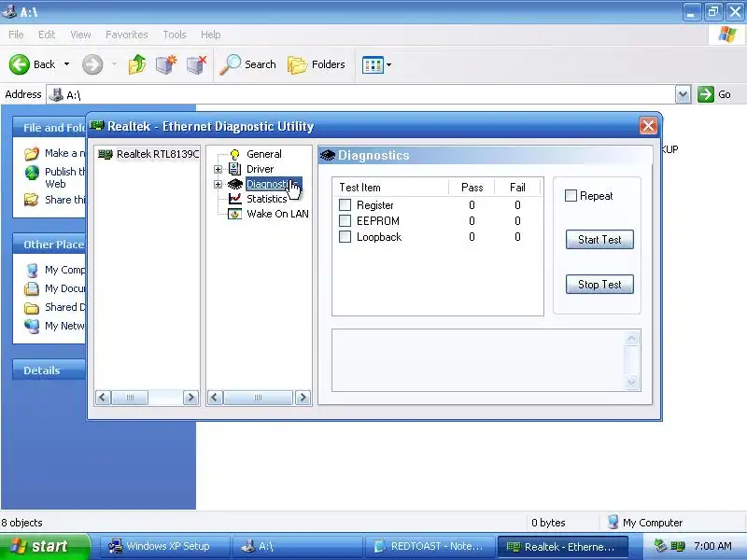
Task: Click the Details panel header
Action: (x=49, y=370)
